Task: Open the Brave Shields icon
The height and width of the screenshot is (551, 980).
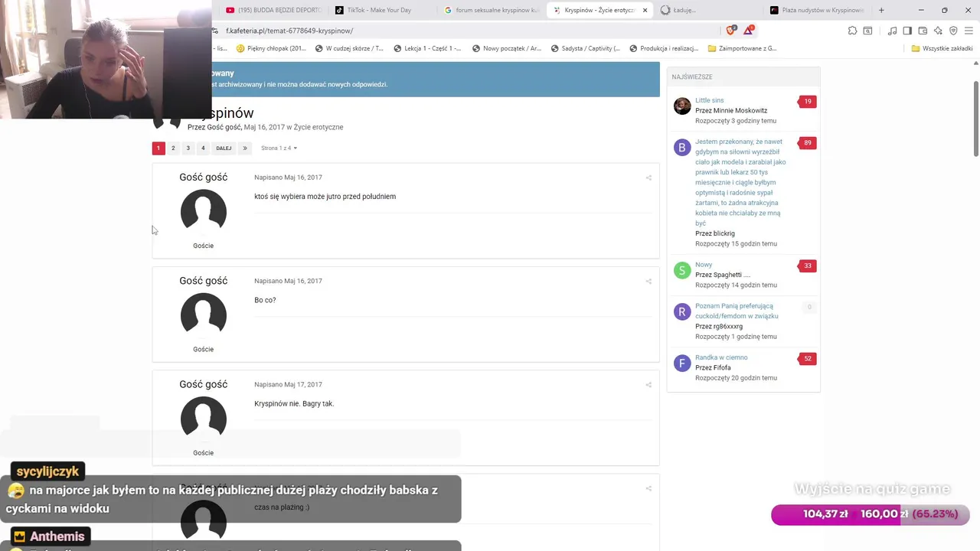Action: (731, 31)
